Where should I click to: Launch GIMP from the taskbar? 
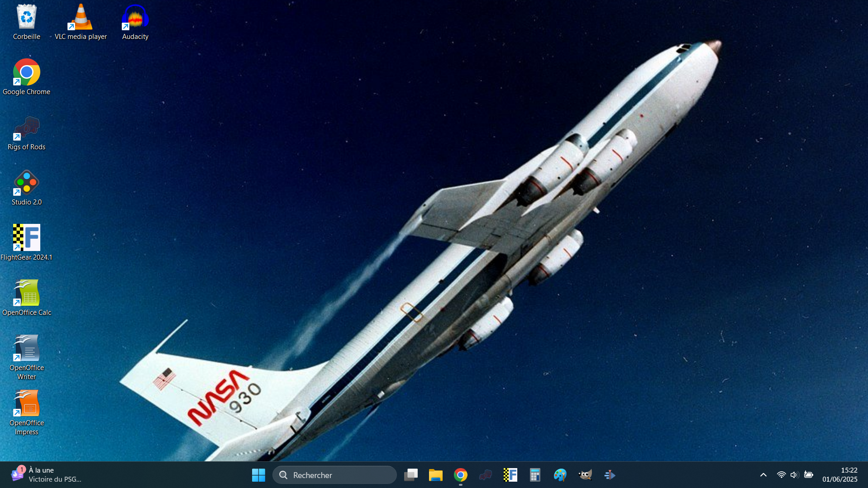pyautogui.click(x=585, y=475)
